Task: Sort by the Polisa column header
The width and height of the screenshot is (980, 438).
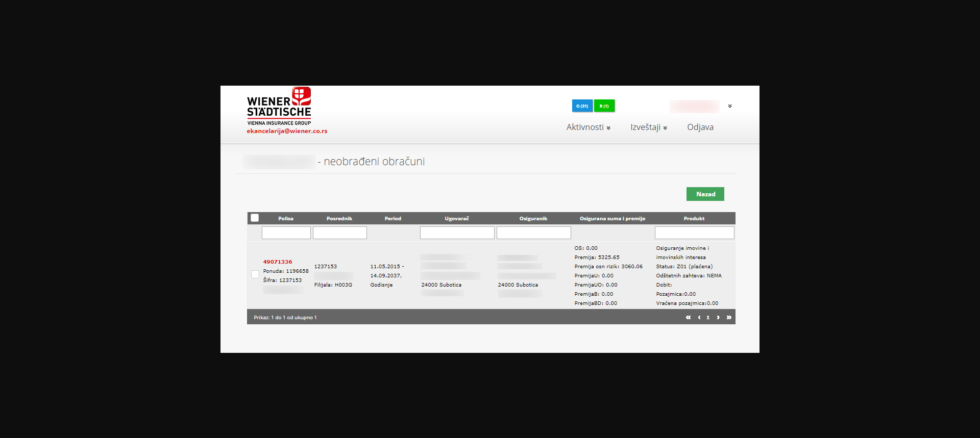Action: 285,219
